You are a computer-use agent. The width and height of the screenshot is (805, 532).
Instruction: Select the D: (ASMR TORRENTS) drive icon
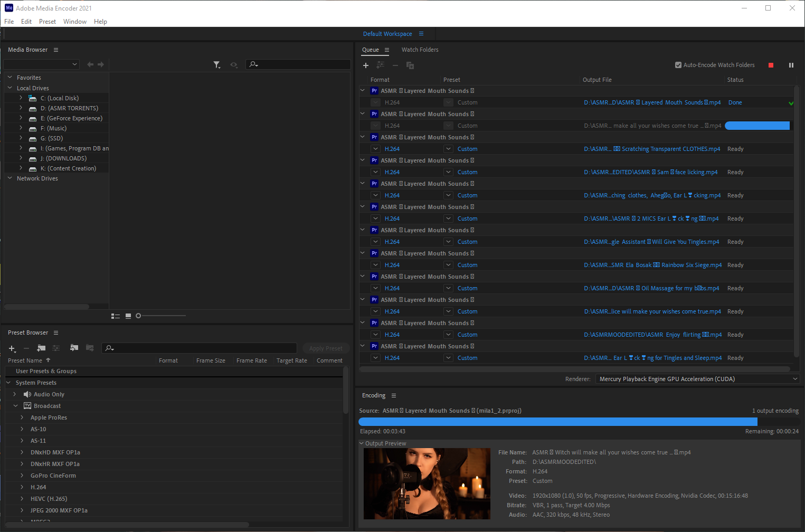coord(33,109)
